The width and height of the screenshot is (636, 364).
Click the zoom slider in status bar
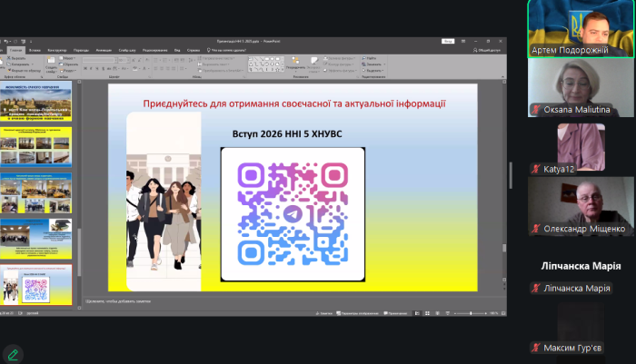(x=471, y=313)
